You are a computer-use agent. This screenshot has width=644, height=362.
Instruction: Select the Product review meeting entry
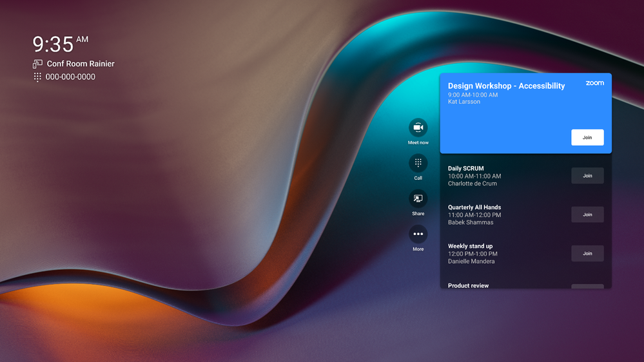pyautogui.click(x=468, y=285)
